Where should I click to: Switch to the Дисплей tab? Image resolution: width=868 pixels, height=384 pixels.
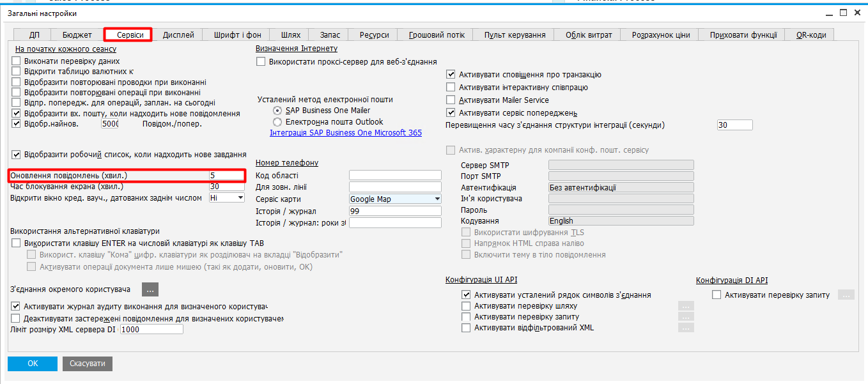tap(178, 35)
